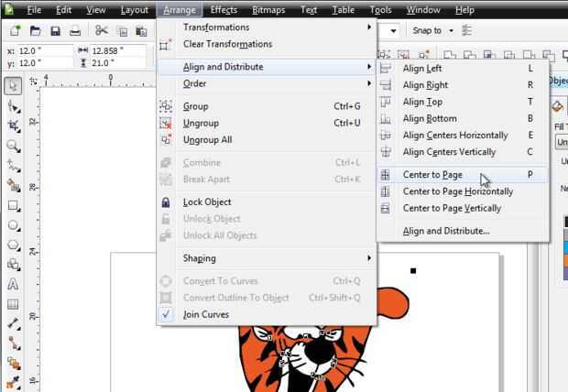Open the Effects menu
The image size is (568, 392).
pos(224,10)
